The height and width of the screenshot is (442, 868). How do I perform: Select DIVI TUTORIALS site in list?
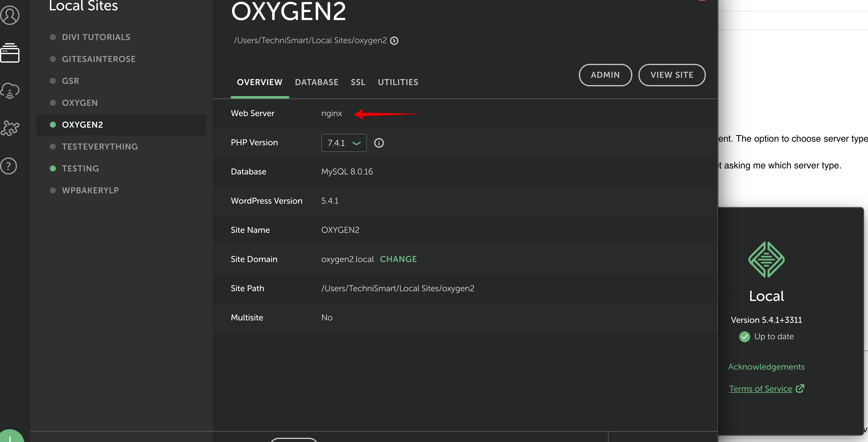click(121, 37)
